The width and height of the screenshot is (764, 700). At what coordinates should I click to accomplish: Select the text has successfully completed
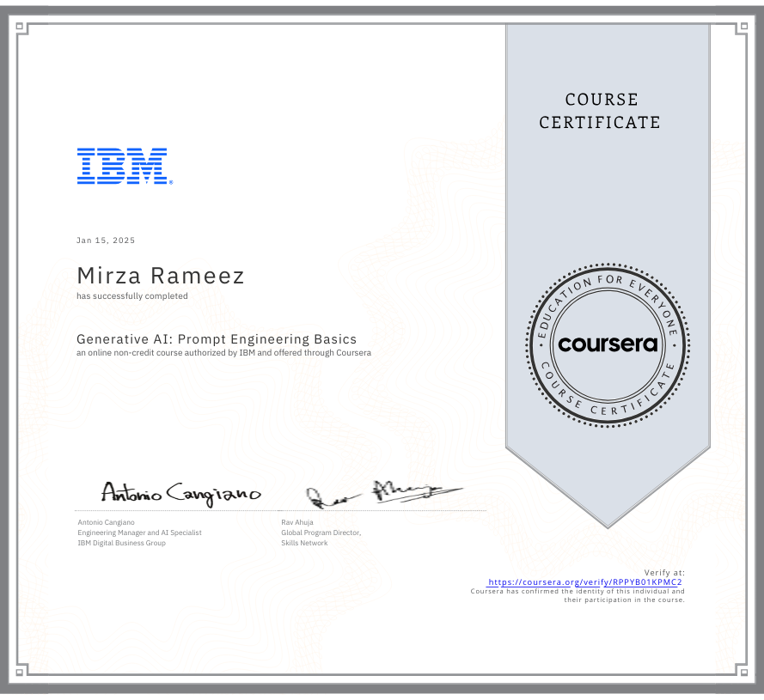pos(132,295)
